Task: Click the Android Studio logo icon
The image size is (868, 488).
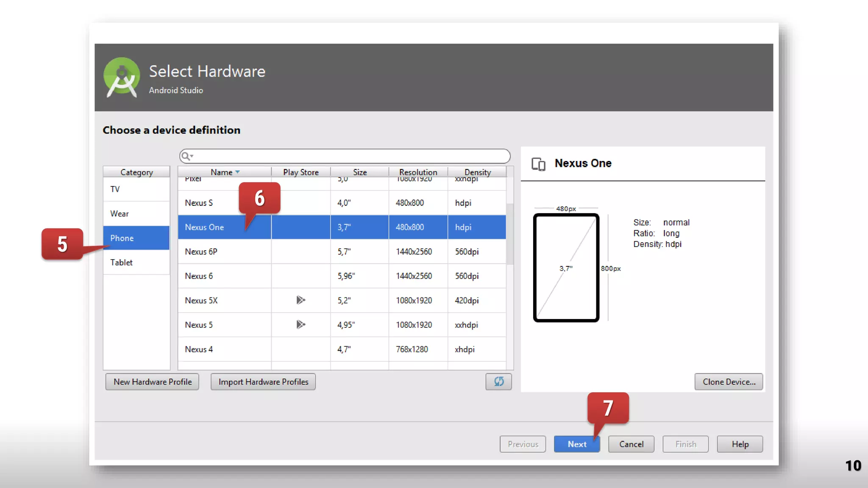Action: pyautogui.click(x=122, y=77)
